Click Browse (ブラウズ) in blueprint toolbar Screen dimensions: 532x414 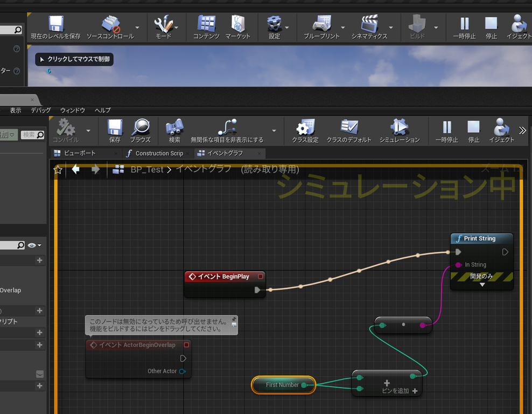[141, 131]
